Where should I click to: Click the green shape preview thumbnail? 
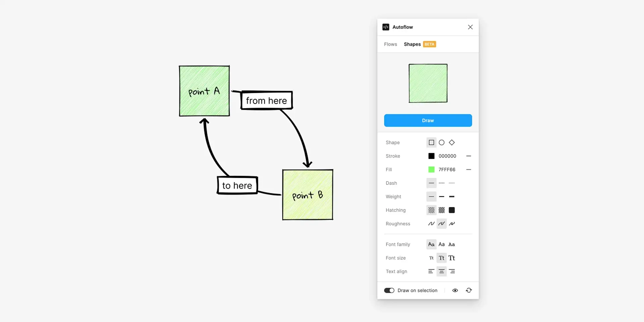pos(428,83)
